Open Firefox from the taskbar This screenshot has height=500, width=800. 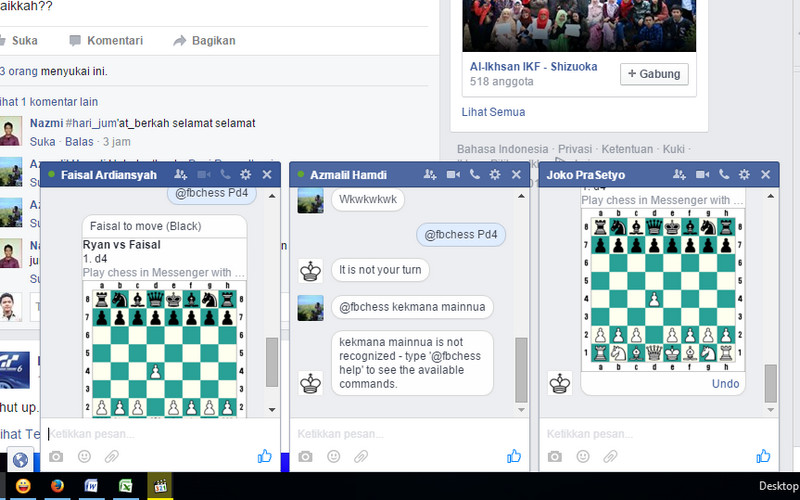[57, 485]
